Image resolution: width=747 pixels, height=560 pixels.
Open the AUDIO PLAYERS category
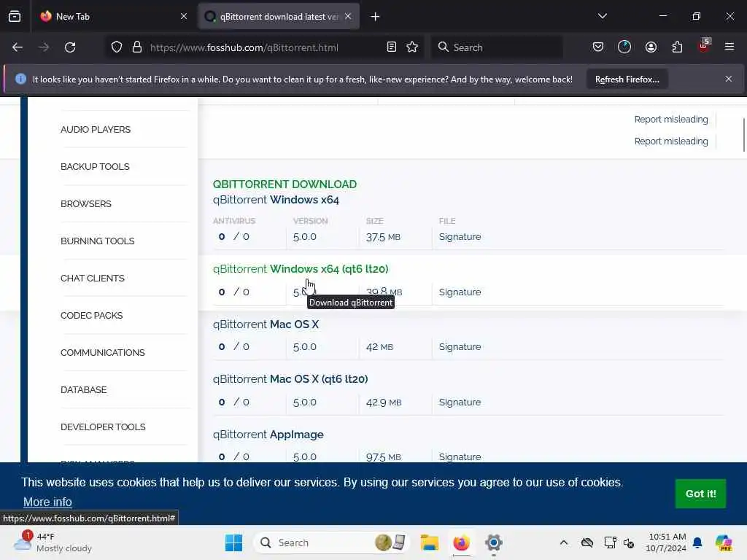(96, 130)
